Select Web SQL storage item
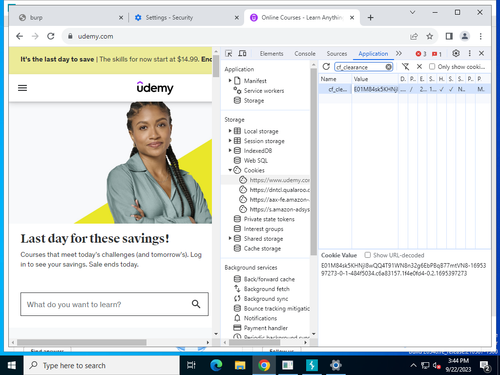This screenshot has height=375, width=500. (x=255, y=160)
